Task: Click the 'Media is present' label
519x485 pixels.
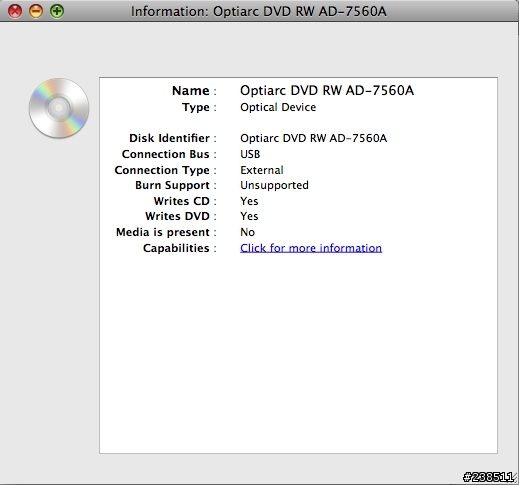Action: [x=163, y=232]
